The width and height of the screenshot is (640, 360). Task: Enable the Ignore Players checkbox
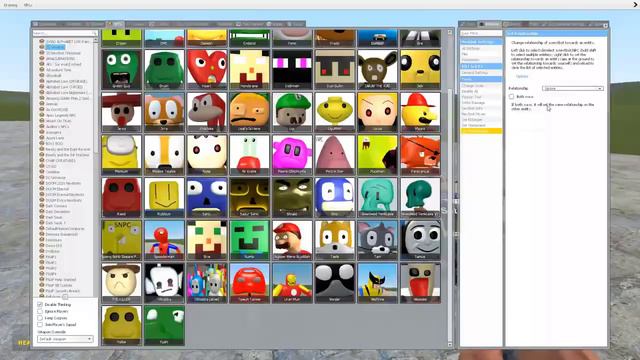(40, 311)
